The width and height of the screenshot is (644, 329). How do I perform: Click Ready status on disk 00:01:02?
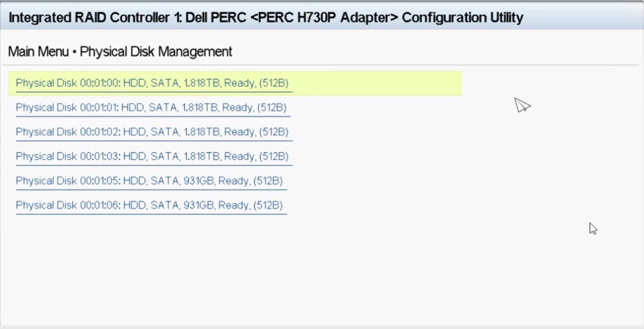click(x=239, y=132)
